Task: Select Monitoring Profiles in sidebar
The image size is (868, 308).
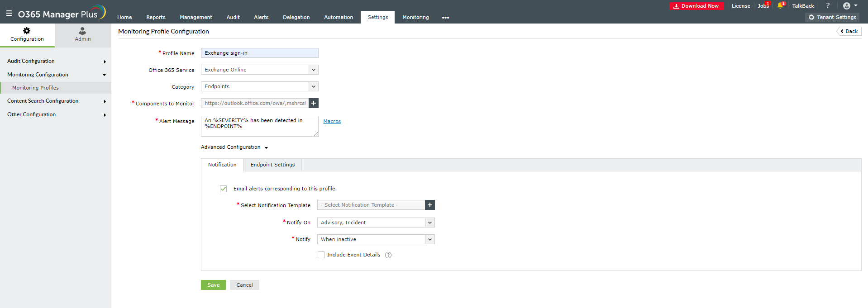Action: [55, 88]
